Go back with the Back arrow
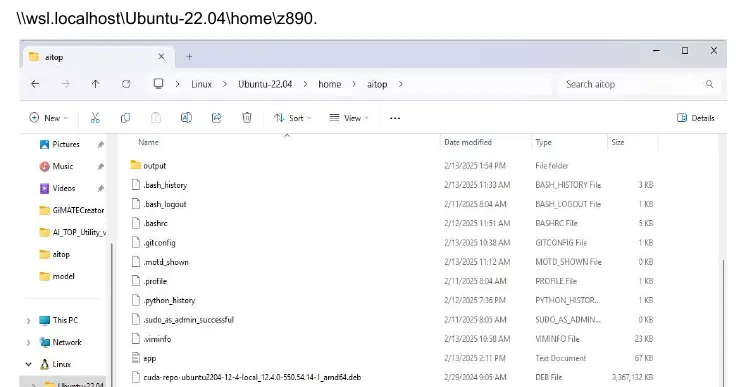The width and height of the screenshot is (740, 387). pyautogui.click(x=35, y=84)
